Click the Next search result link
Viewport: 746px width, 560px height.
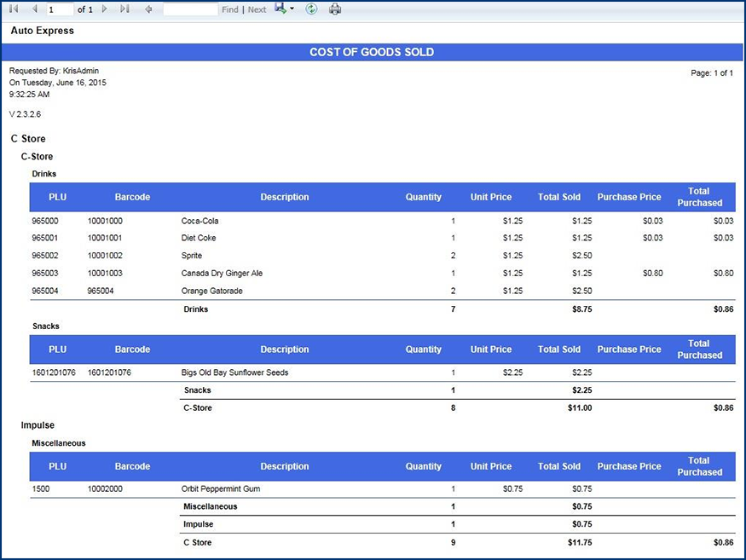click(257, 10)
